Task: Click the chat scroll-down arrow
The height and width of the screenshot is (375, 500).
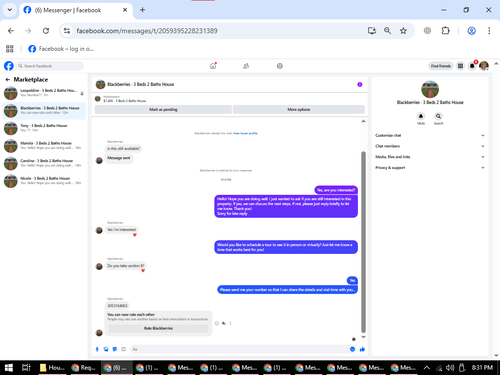Action: [x=363, y=337]
